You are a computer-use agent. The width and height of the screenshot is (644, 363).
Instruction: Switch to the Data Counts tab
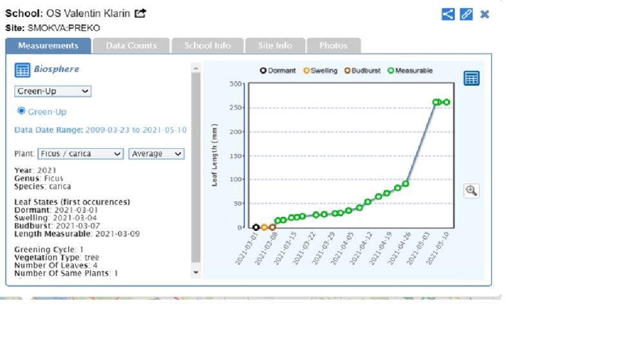[x=131, y=46]
